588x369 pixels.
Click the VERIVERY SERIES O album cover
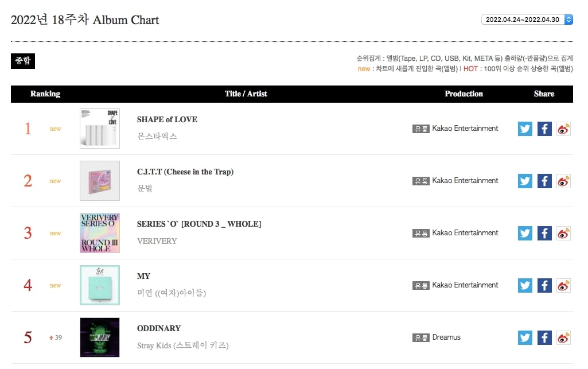point(100,233)
